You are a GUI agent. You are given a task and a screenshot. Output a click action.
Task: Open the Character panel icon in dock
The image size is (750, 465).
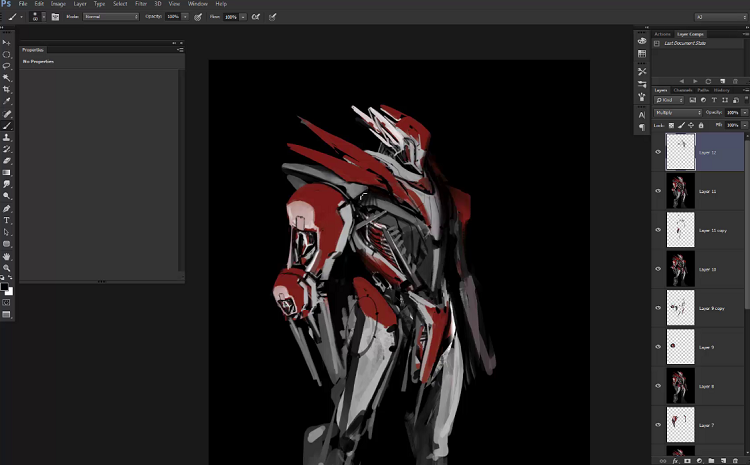(642, 115)
